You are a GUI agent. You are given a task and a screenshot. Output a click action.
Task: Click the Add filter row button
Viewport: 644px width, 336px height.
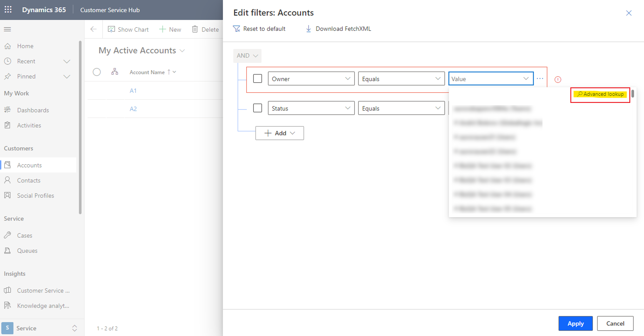click(280, 133)
